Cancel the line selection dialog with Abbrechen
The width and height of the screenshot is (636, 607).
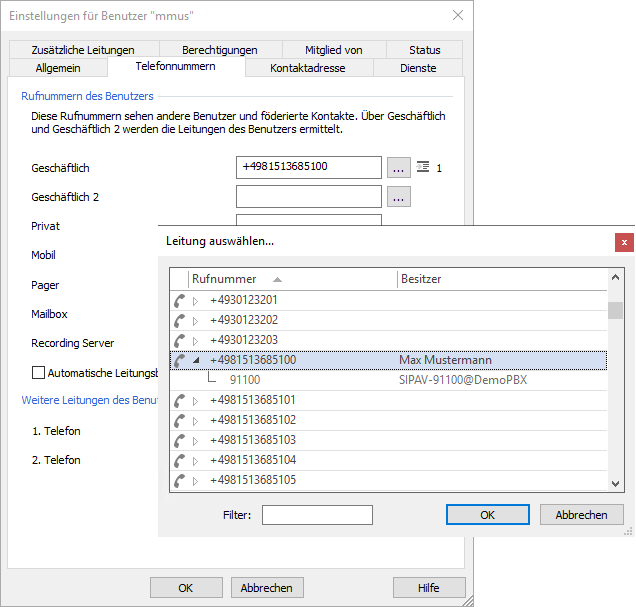(581, 514)
